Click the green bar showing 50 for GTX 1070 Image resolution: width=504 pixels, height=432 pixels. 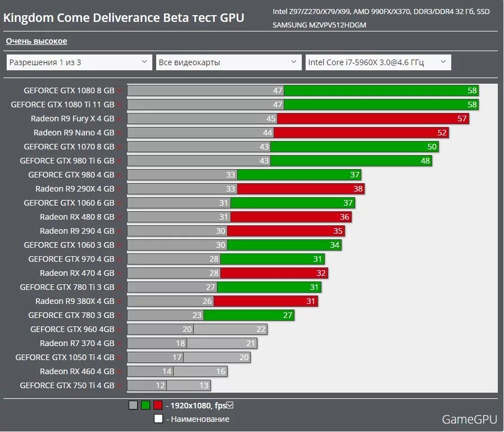(x=354, y=147)
